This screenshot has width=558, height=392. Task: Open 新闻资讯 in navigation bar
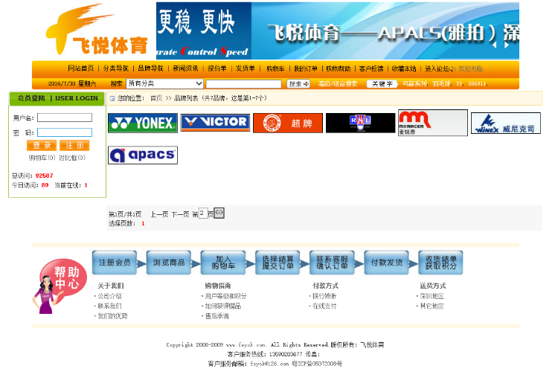[185, 68]
